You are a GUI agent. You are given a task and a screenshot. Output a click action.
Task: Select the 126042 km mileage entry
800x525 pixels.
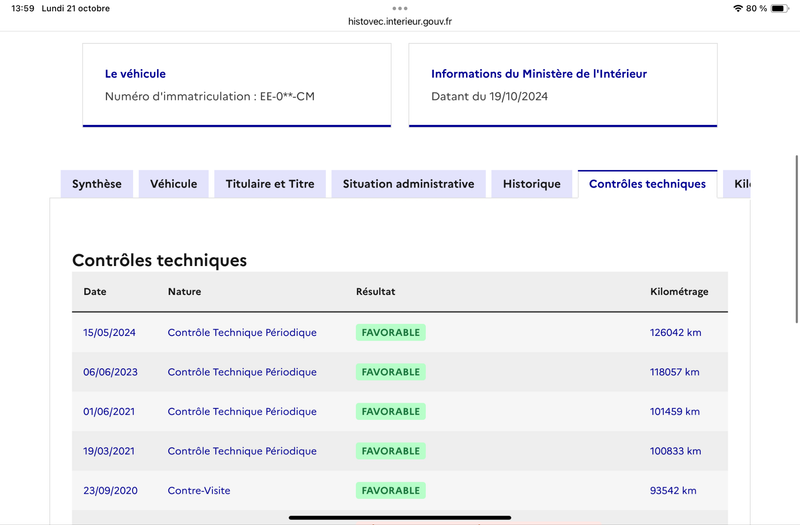(676, 332)
